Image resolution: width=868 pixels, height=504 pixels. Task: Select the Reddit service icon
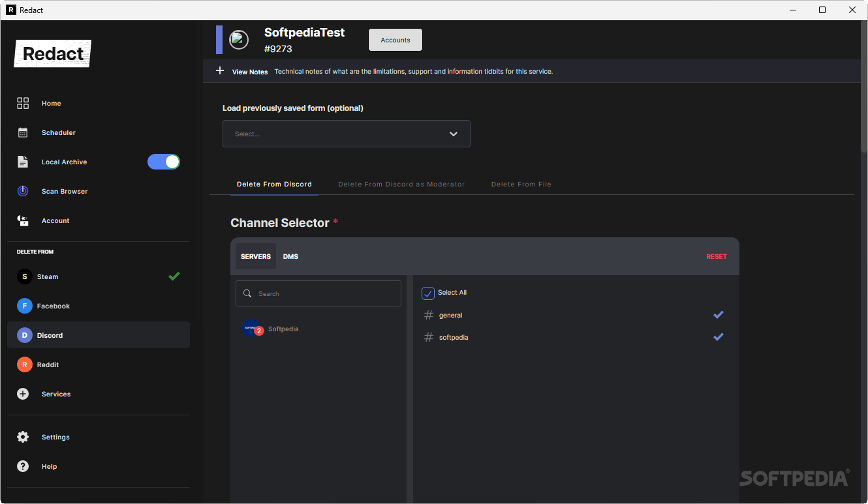pos(25,364)
